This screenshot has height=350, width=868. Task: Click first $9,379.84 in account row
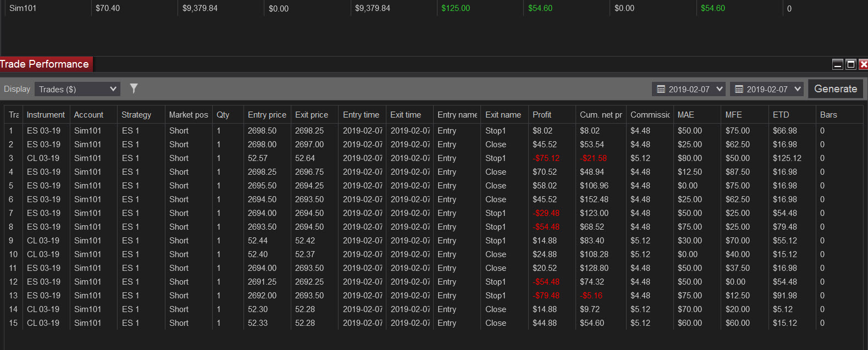tap(200, 8)
